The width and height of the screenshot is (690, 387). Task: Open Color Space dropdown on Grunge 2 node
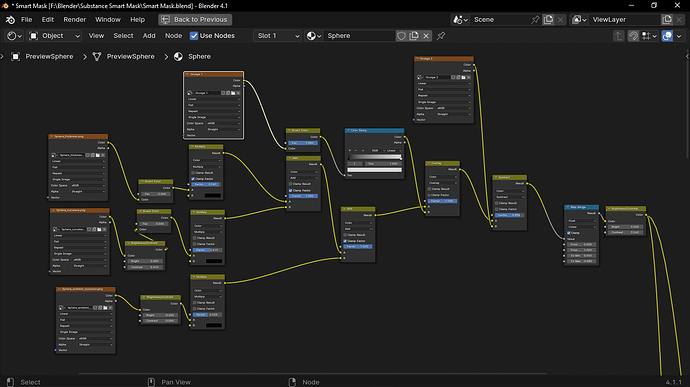[453, 108]
